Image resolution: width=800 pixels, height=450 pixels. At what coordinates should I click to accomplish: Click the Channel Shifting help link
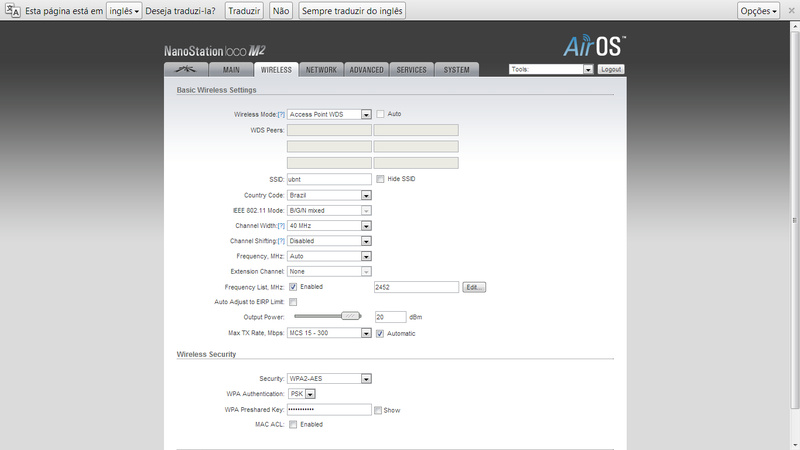(x=281, y=241)
